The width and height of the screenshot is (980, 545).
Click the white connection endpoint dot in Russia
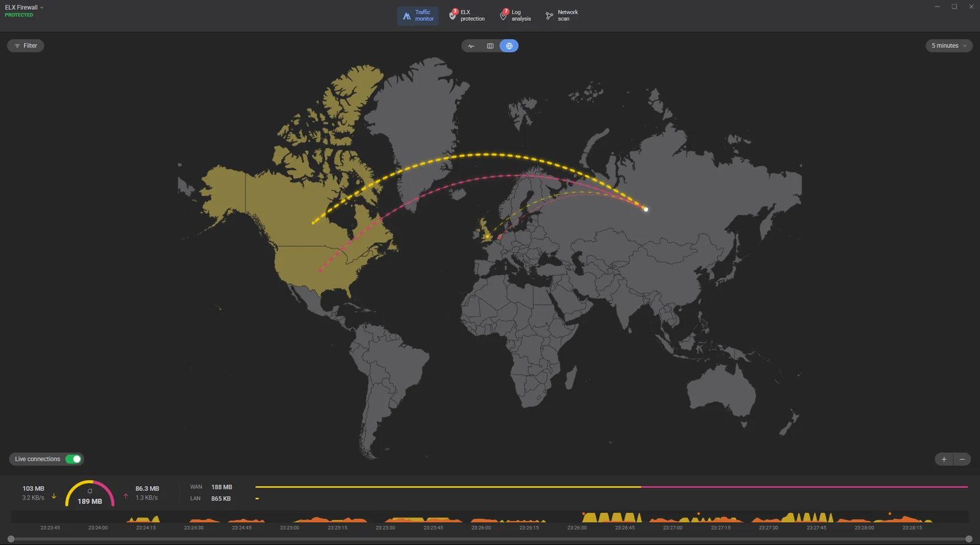coord(646,210)
